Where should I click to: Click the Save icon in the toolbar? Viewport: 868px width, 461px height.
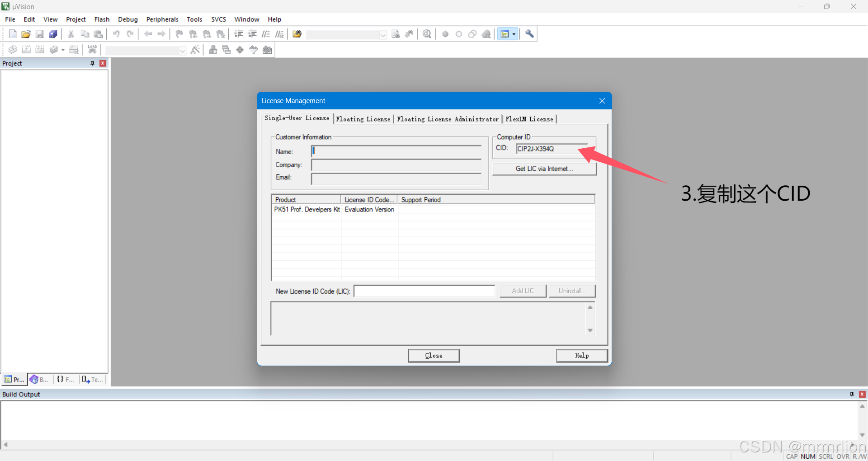pos(40,34)
